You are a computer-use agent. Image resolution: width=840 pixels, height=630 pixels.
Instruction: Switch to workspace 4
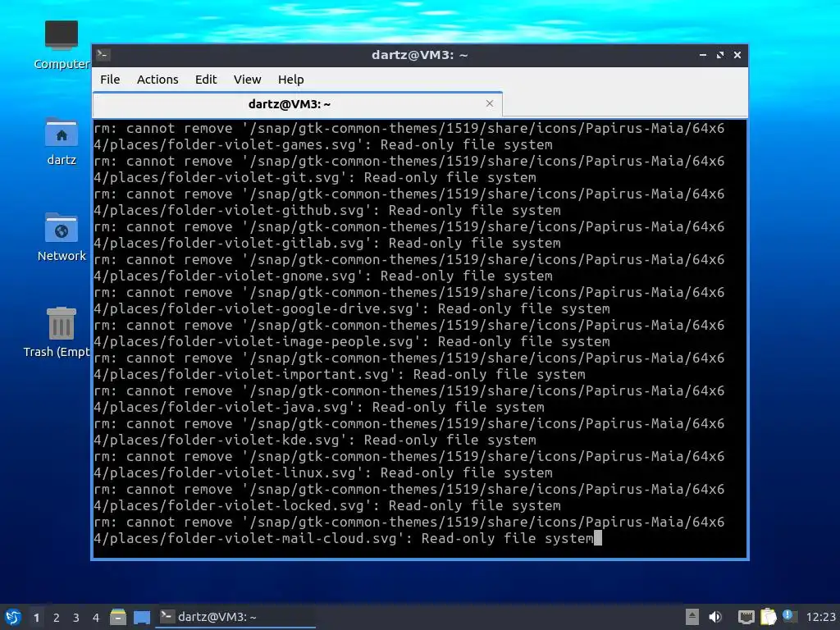point(96,618)
